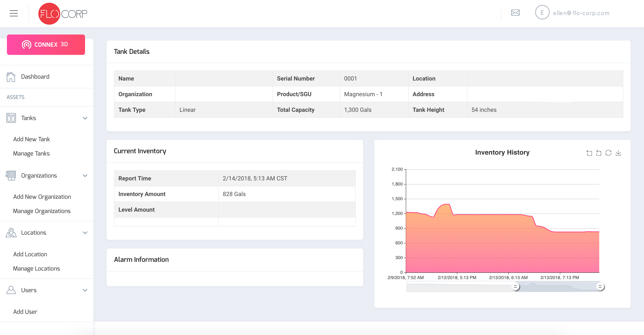Viewport: 644px width, 335px height.
Task: Click the mail/envelope icon
Action: 515,12
